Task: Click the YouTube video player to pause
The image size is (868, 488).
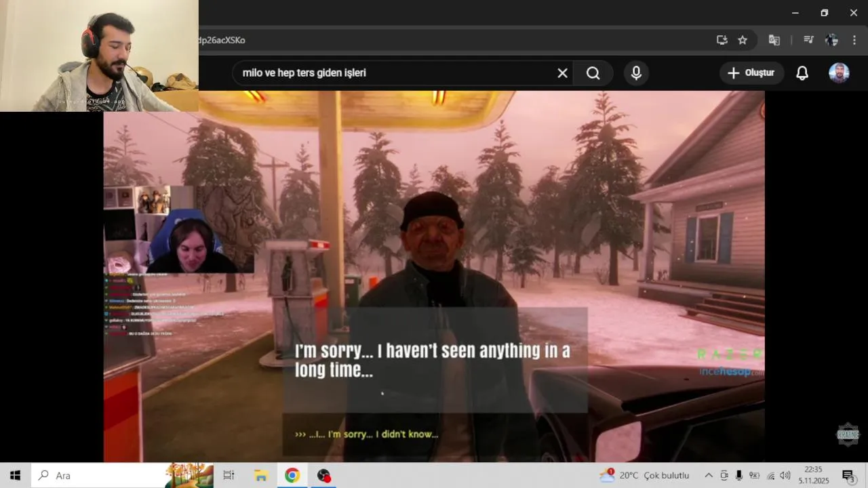Action: [434, 277]
